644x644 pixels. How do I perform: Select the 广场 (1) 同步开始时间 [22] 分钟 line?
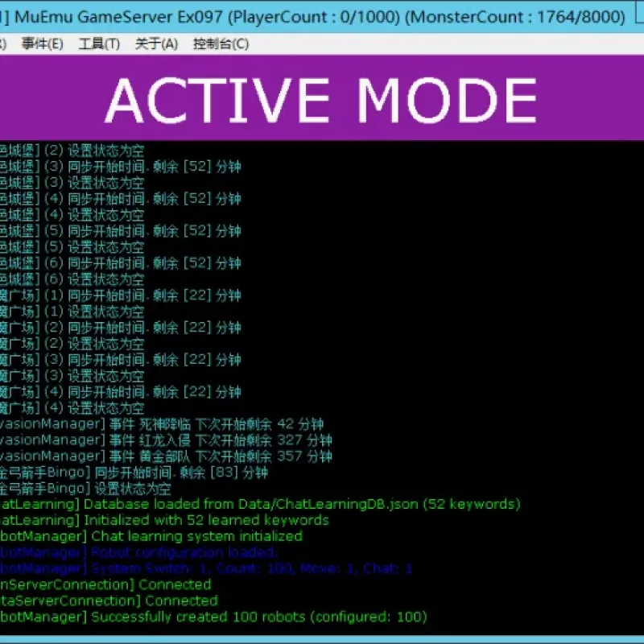click(120, 295)
